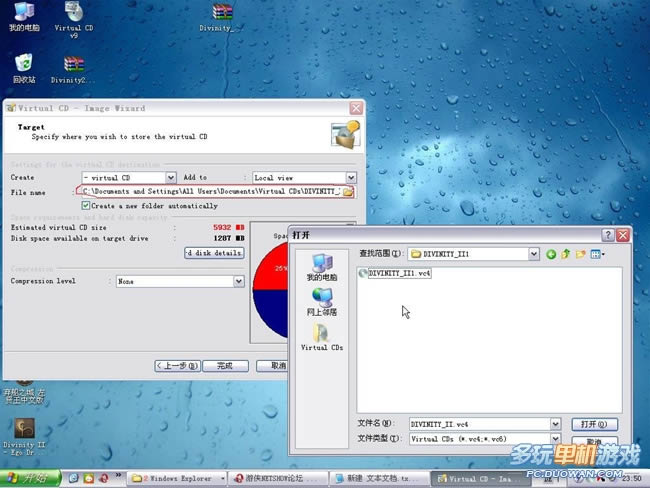Click the File name path input field
Screen dimensions: 650x488
tap(211, 192)
